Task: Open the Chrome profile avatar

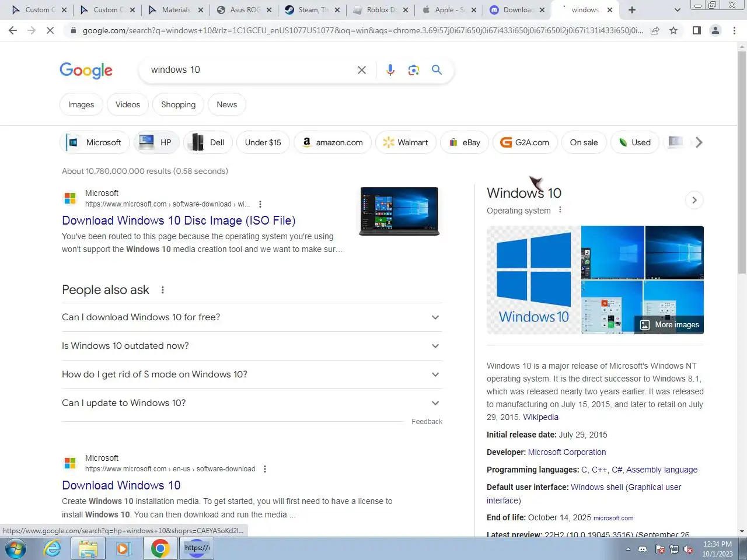Action: tap(715, 30)
